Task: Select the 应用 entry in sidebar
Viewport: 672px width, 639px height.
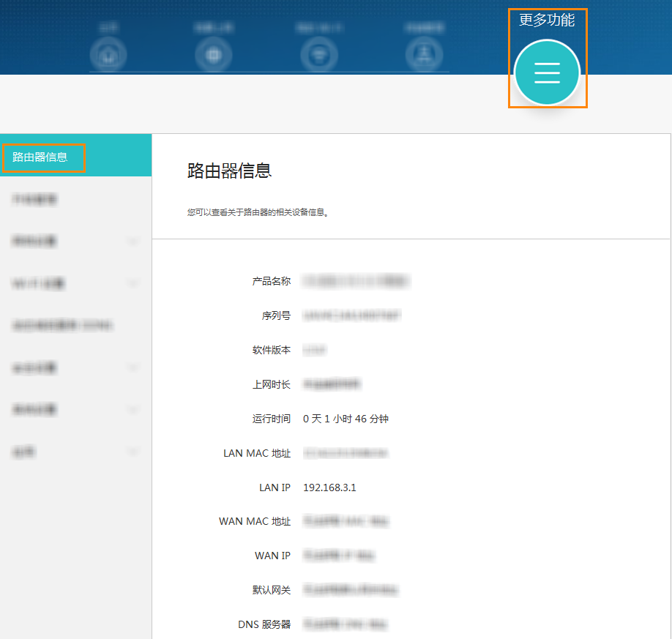Action: [x=24, y=452]
